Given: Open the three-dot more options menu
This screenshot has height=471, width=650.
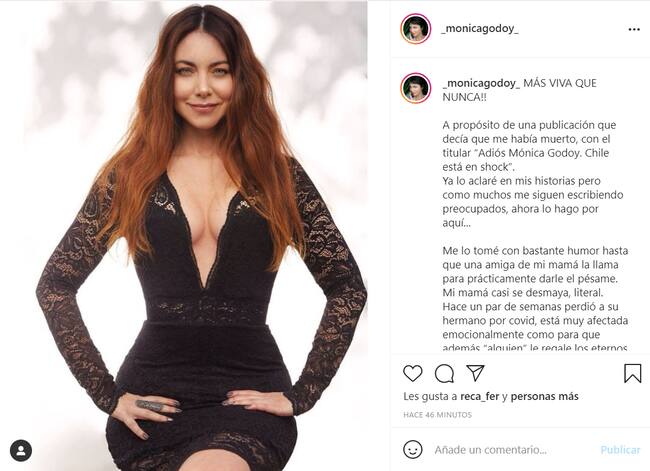Looking at the screenshot, I should (x=634, y=29).
